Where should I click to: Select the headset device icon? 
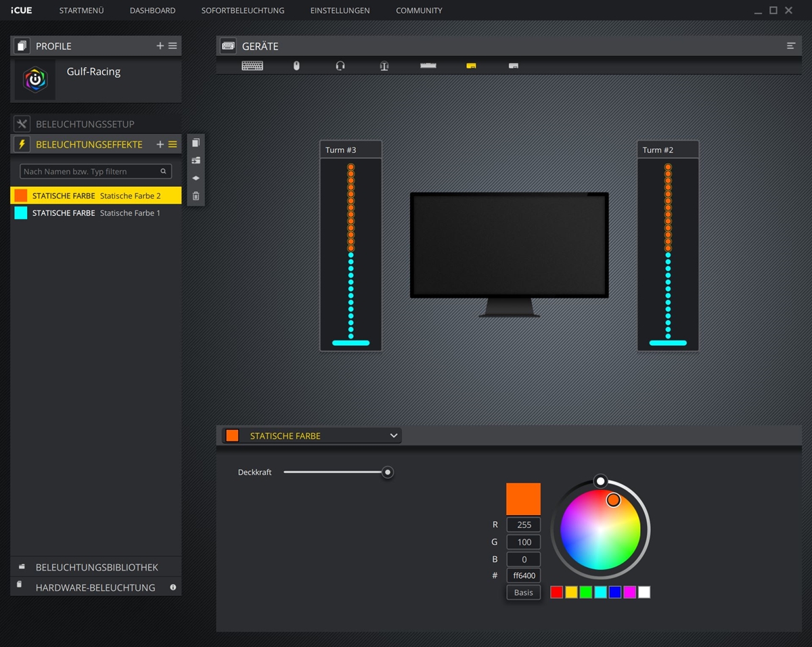340,66
